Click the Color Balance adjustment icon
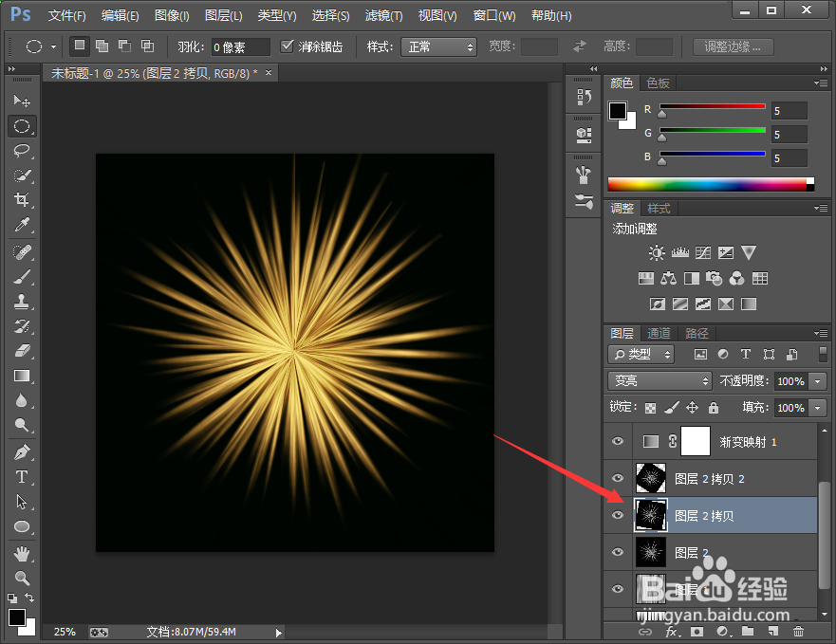Viewport: 836px width, 644px height. click(x=668, y=278)
